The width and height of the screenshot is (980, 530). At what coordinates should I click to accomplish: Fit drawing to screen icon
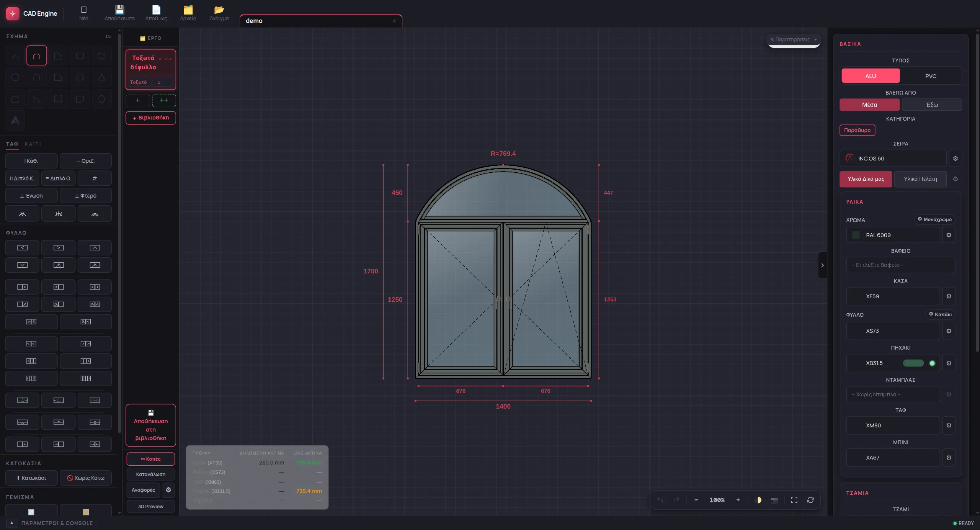pyautogui.click(x=794, y=500)
